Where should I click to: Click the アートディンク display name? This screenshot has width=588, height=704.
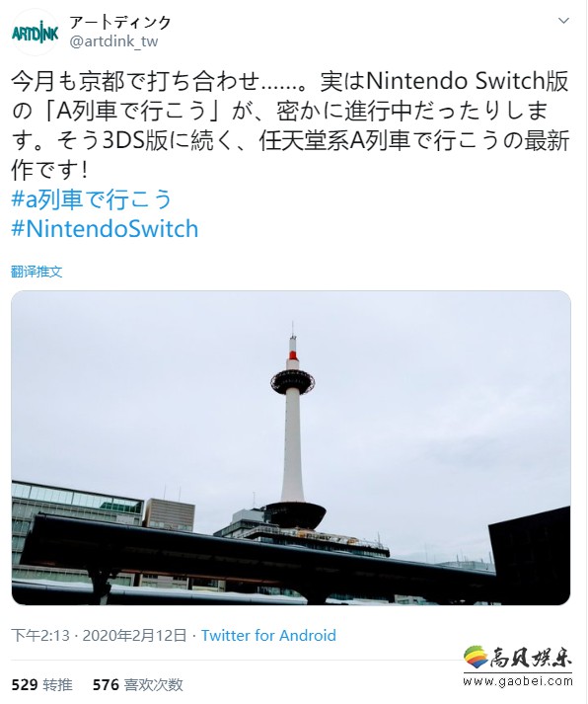(120, 22)
